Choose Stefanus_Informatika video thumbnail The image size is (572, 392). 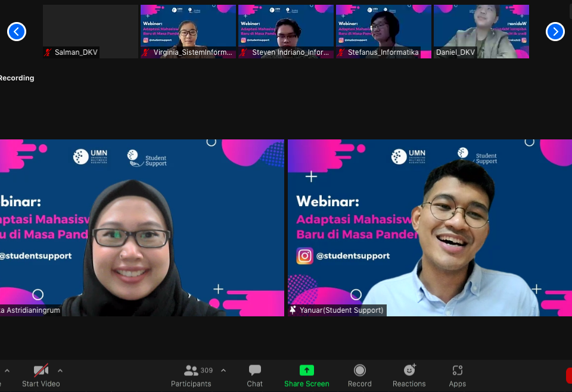[x=384, y=31]
